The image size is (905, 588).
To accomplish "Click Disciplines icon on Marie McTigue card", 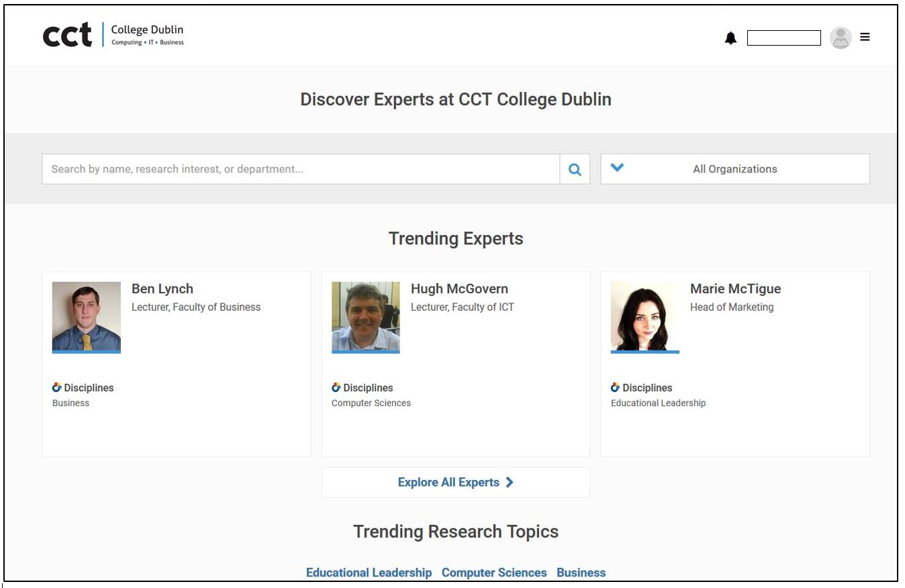I will [616, 387].
